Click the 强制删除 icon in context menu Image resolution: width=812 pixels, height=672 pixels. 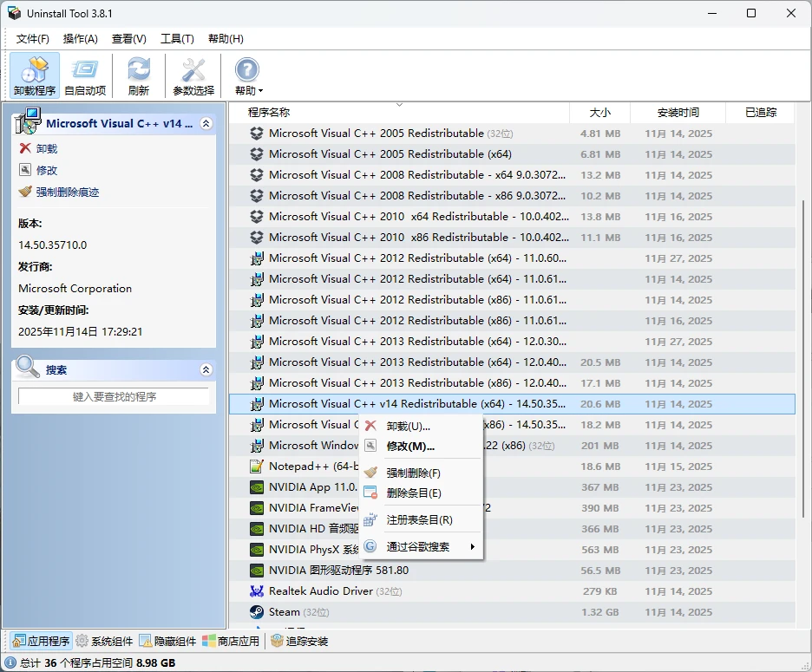(x=370, y=473)
